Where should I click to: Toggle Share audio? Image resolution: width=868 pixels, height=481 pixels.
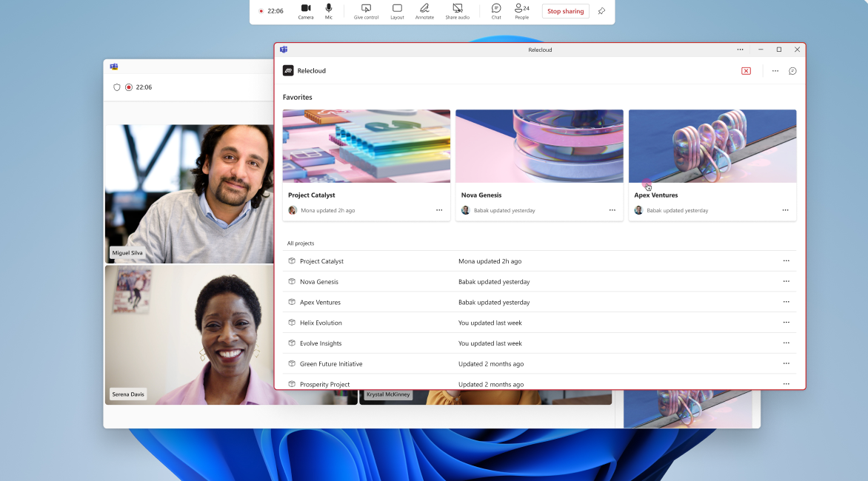tap(457, 11)
